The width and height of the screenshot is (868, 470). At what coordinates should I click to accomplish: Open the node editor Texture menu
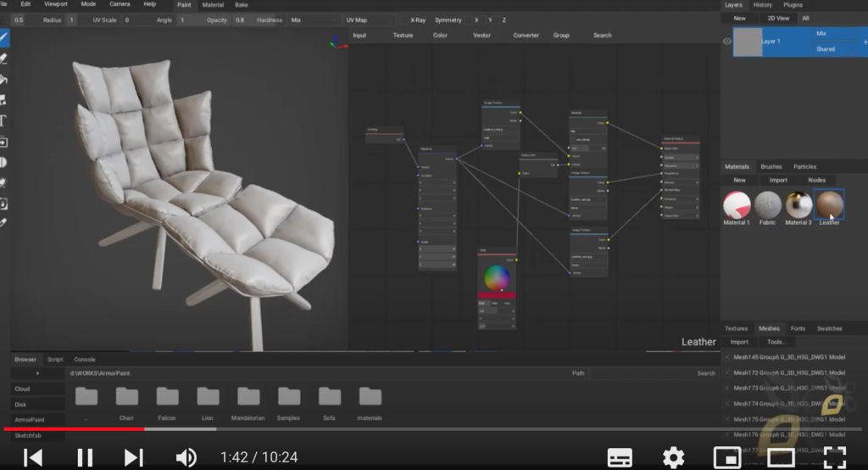coord(403,35)
